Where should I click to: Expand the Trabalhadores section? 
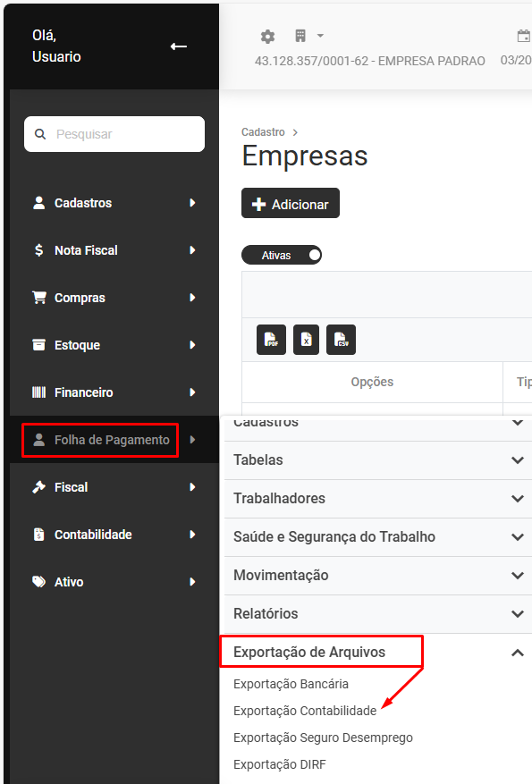(378, 499)
